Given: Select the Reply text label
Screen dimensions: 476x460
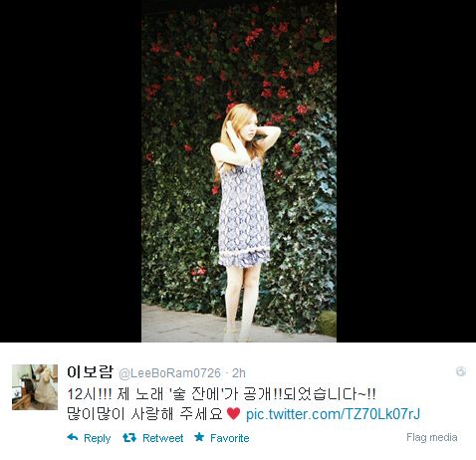Looking at the screenshot, I should tap(97, 438).
